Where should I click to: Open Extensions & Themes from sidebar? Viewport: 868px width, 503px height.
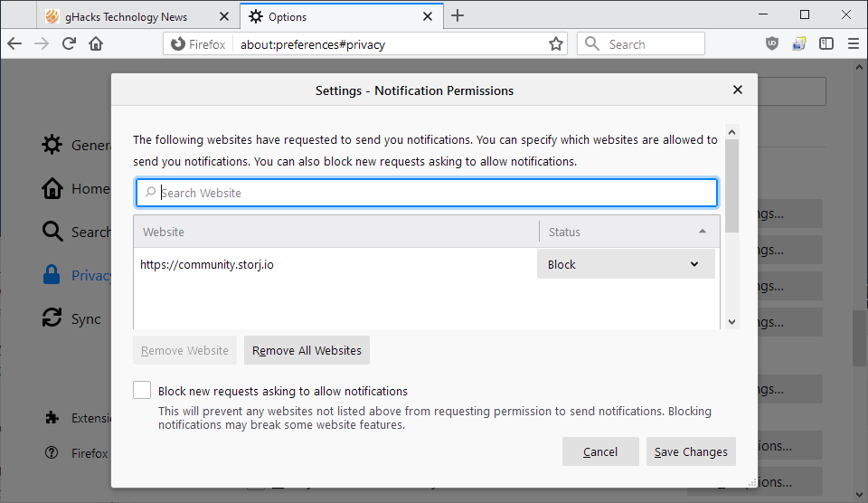[x=77, y=418]
